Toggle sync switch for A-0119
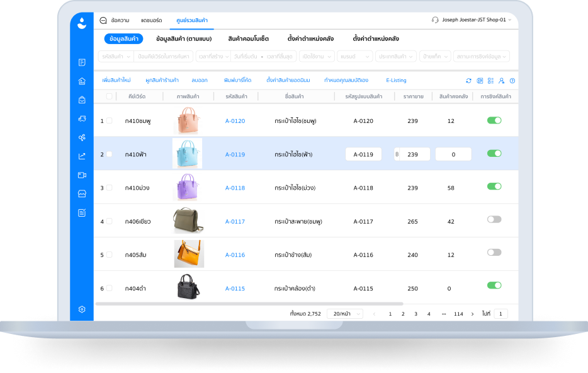This screenshot has width=588, height=373. tap(494, 154)
